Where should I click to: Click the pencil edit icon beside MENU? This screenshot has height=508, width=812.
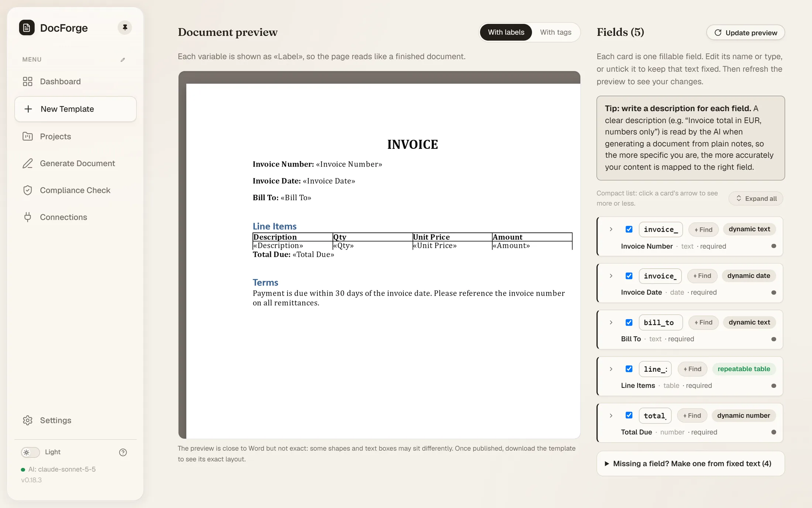123,59
